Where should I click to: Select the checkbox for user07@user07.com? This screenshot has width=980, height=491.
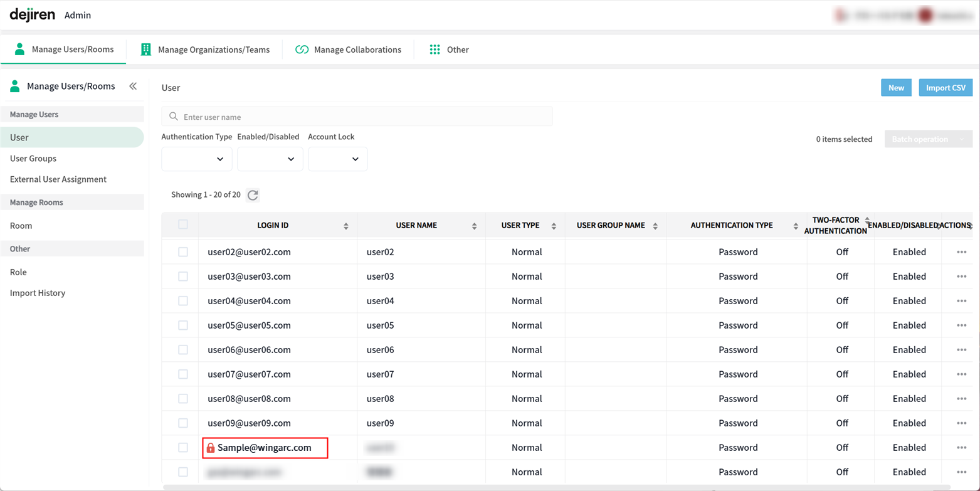[x=183, y=374]
